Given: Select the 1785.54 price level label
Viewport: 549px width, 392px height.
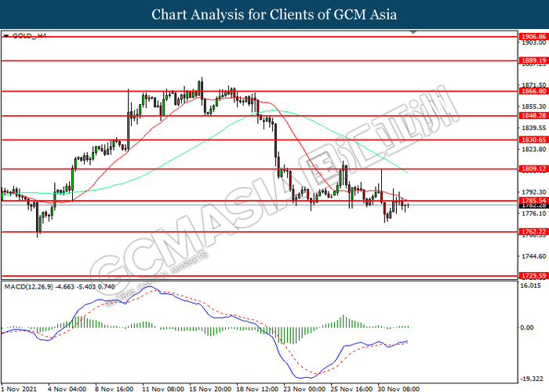Looking at the screenshot, I should tap(533, 201).
